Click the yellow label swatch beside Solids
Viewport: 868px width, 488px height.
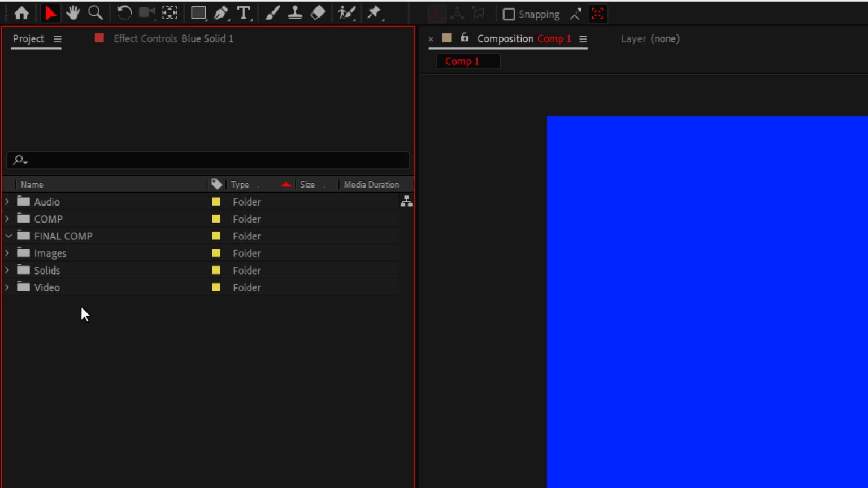216,270
